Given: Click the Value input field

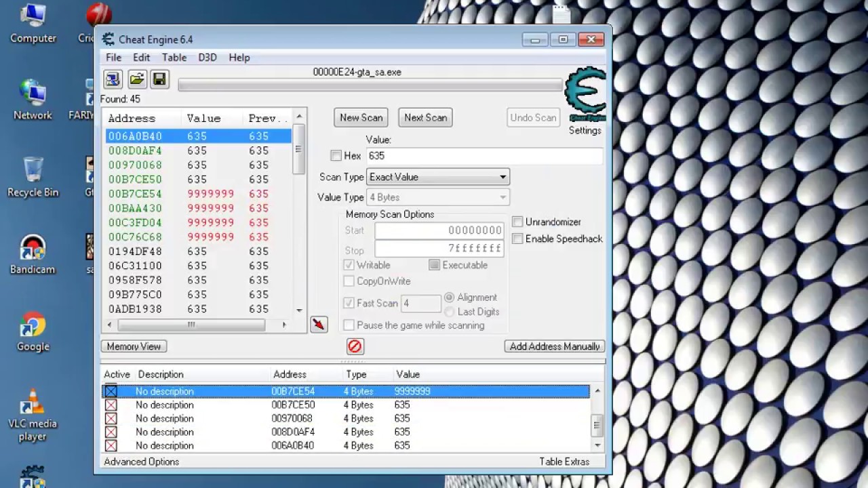Looking at the screenshot, I should point(484,155).
